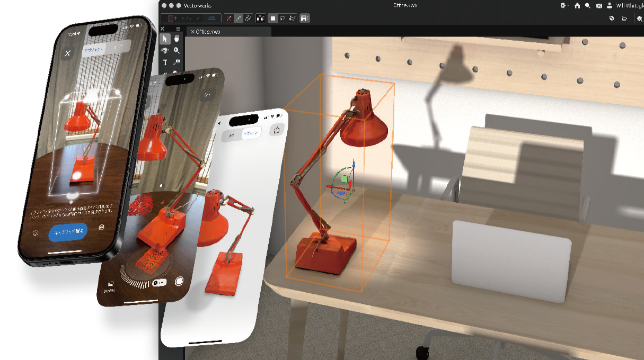This screenshot has height=360, width=644.
Task: Switch to the Office.vwx document tab
Action: point(208,32)
